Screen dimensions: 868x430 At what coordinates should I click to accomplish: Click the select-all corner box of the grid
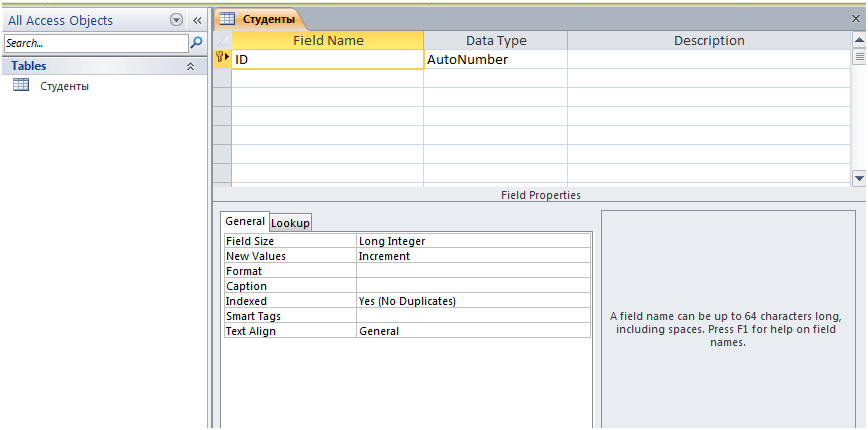pos(222,40)
